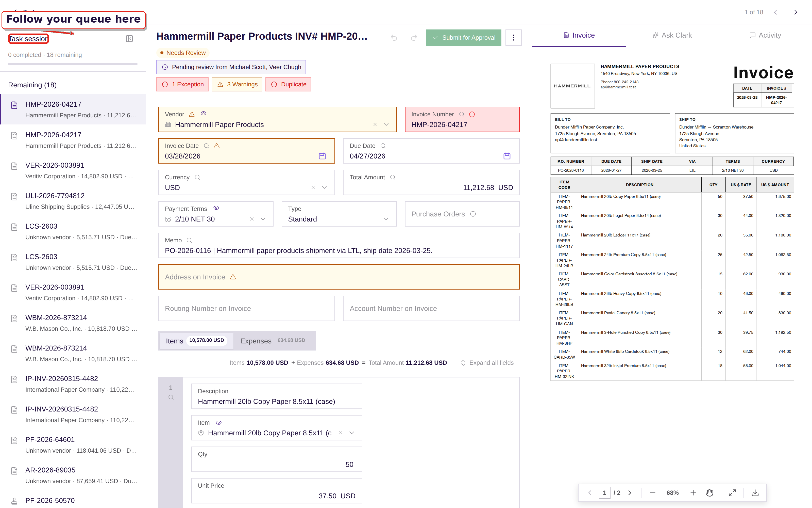Click the Account Number on Invoice field

431,308
